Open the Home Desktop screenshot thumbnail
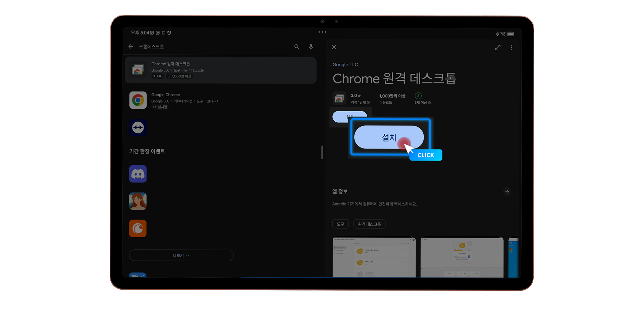The height and width of the screenshot is (309, 644). pos(374,257)
